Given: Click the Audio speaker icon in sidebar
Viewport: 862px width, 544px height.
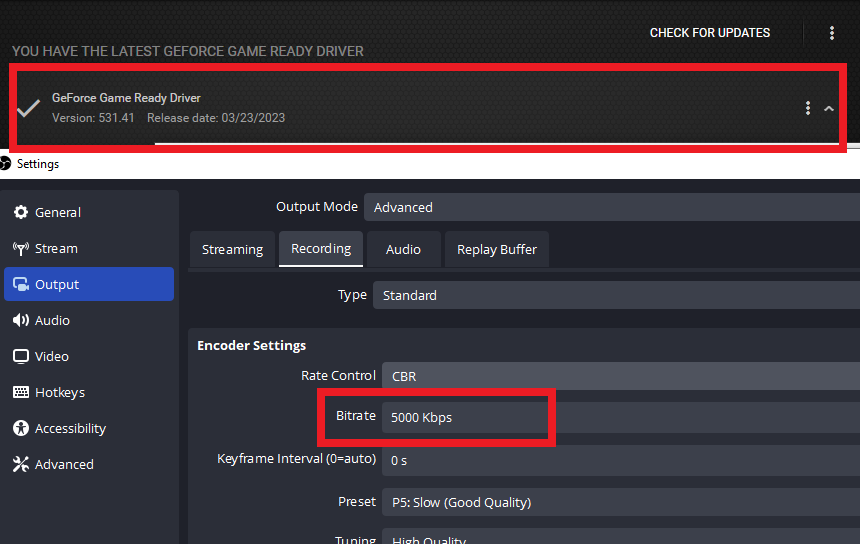Looking at the screenshot, I should click(21, 320).
